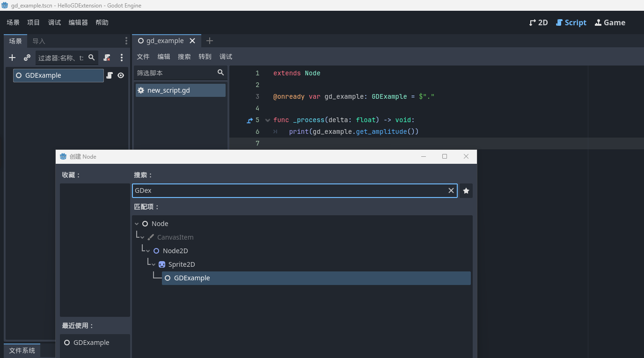Viewport: 644px width, 358px height.
Task: Open the 帮助 menu
Action: (x=102, y=22)
